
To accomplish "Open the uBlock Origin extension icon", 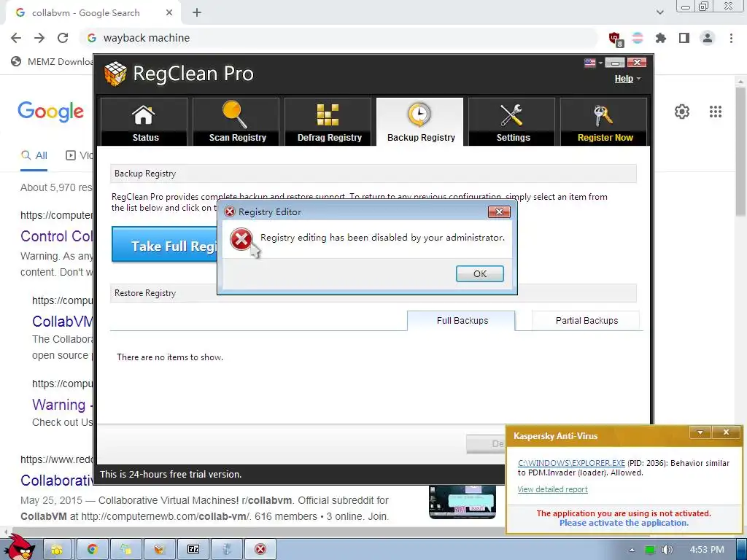I will point(616,39).
